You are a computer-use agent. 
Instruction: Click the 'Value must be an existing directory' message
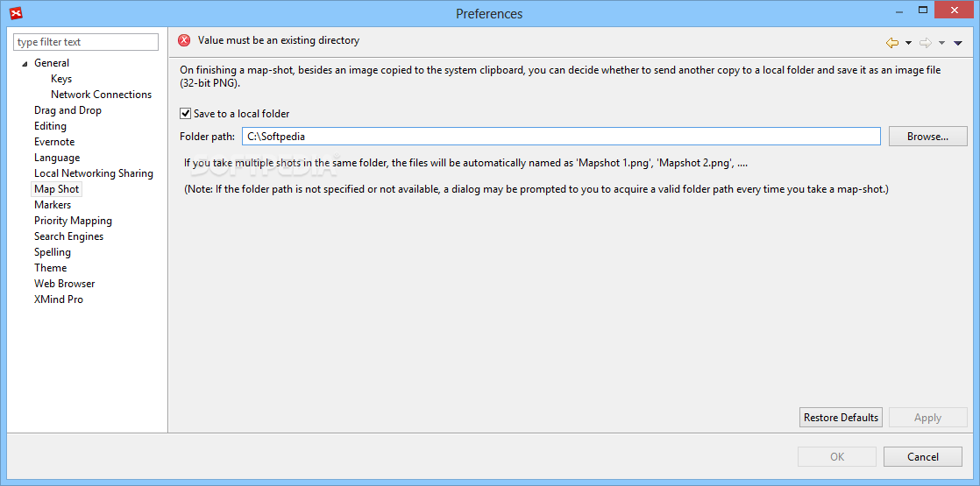(x=279, y=40)
